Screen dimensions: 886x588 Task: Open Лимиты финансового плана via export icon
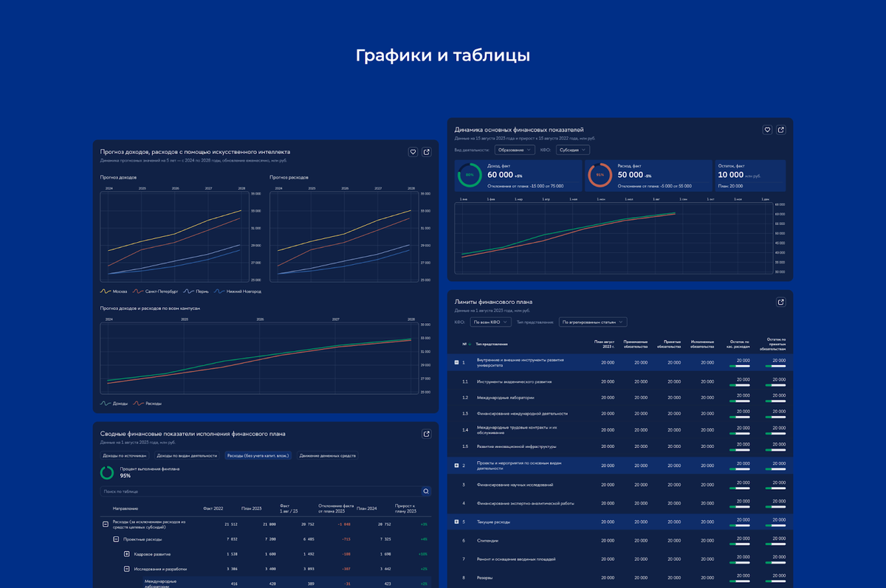point(780,302)
